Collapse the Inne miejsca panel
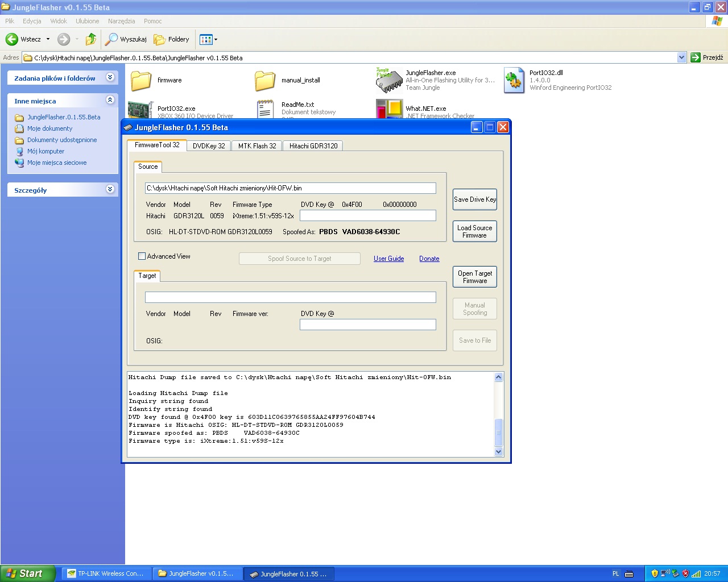The height and width of the screenshot is (582, 728). click(110, 100)
